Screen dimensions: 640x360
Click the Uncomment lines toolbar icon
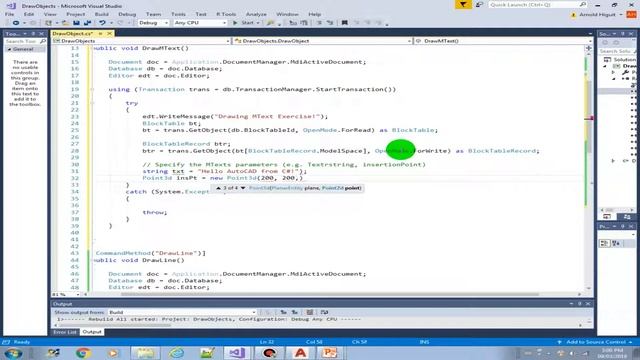click(330, 23)
